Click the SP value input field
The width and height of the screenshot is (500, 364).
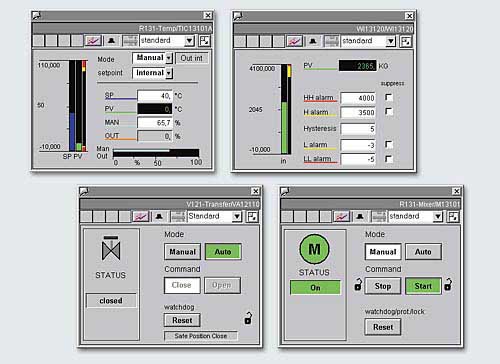[x=155, y=96]
